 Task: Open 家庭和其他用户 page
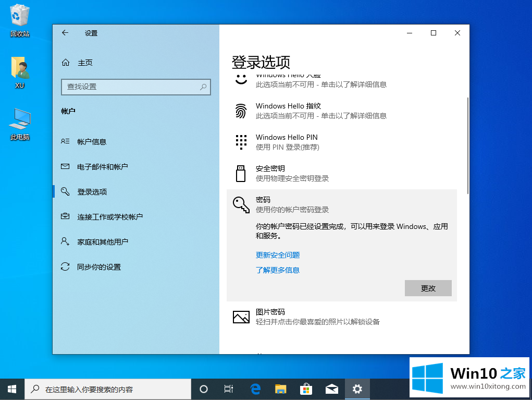tap(135, 242)
